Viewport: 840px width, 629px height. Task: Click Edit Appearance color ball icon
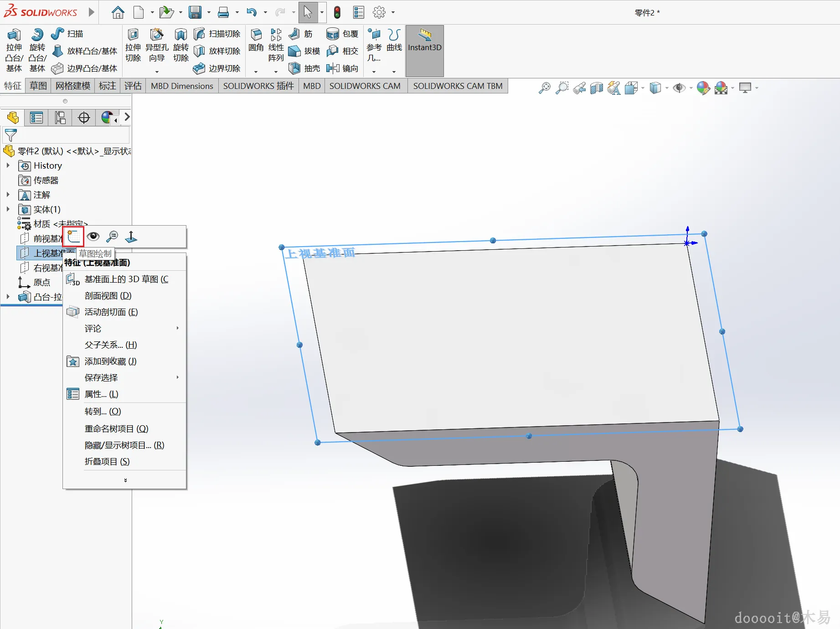[703, 88]
